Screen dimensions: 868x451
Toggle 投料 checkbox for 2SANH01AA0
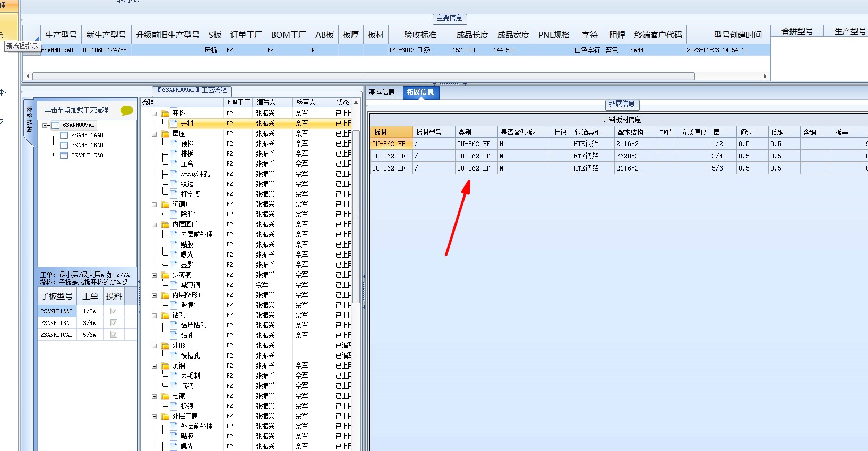(114, 311)
